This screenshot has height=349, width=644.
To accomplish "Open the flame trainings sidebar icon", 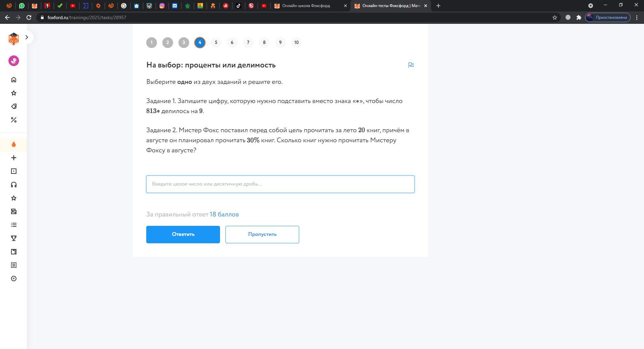I will [x=14, y=144].
